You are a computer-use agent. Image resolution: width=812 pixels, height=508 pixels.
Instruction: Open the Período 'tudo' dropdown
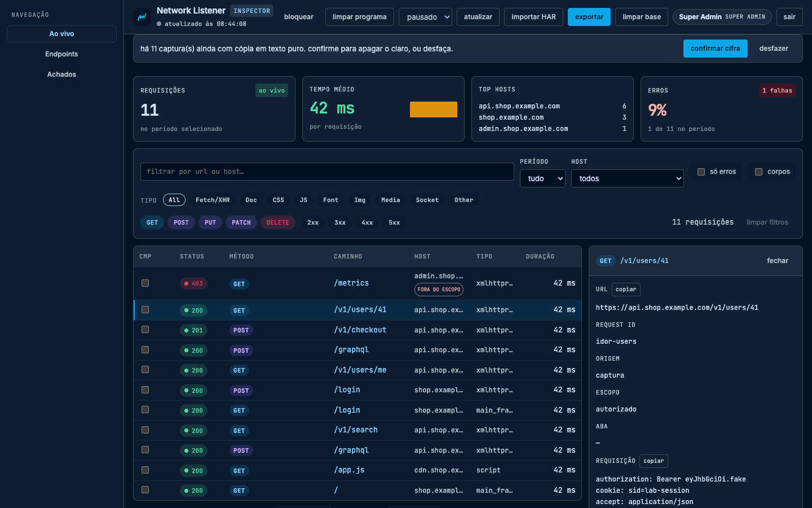click(542, 178)
